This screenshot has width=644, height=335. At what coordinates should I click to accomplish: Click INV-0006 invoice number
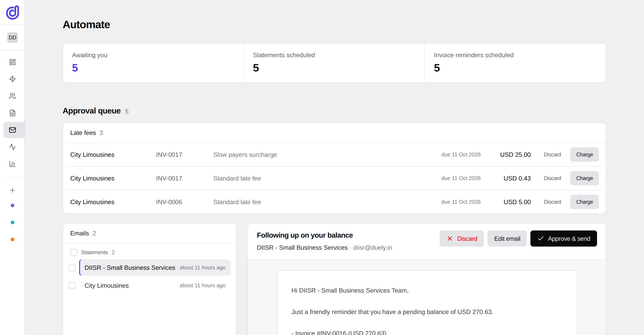click(x=169, y=202)
